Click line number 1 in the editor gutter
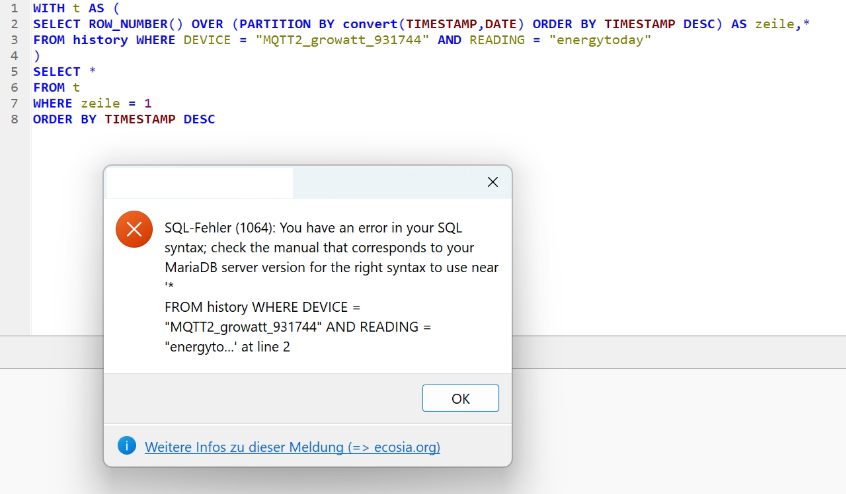Screen dimensions: 846x494 click(15, 8)
